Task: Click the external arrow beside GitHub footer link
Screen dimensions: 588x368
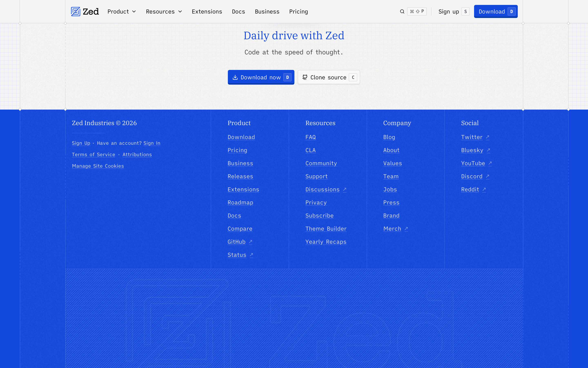Action: [x=251, y=242]
